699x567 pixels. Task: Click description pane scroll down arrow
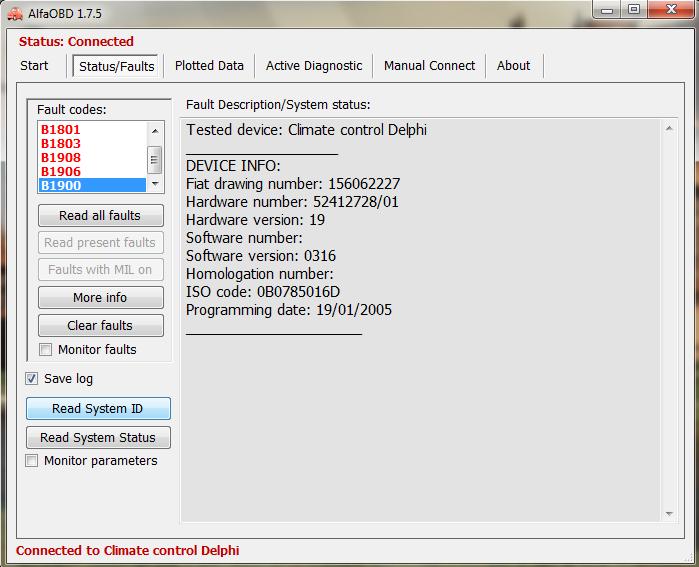click(x=669, y=514)
